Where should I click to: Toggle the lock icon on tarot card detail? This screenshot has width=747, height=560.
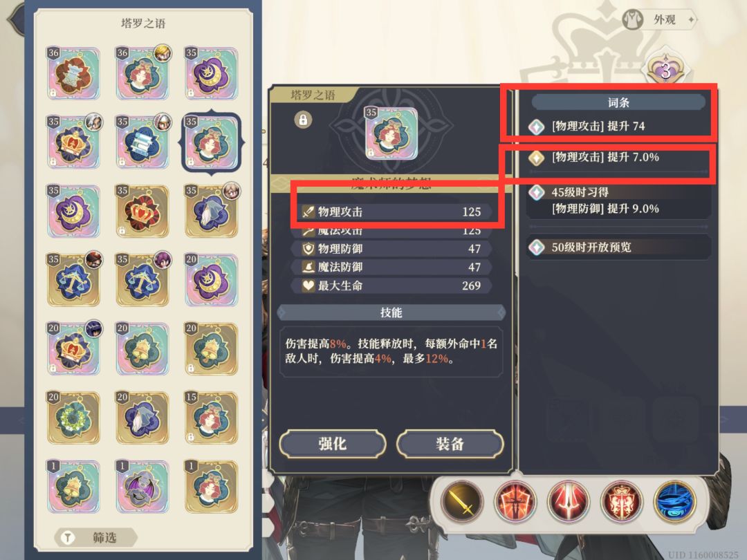[303, 119]
